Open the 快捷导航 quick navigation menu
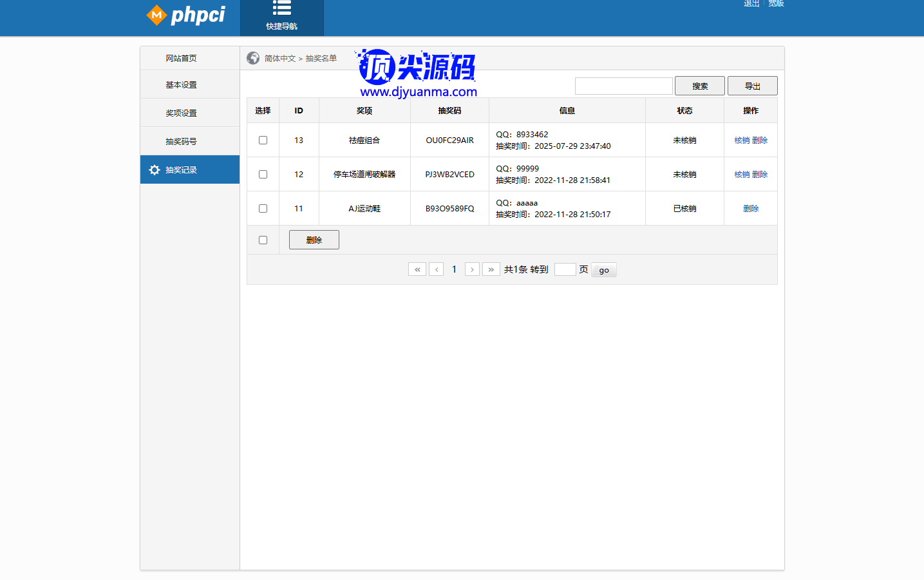The height and width of the screenshot is (580, 924). pos(281,16)
